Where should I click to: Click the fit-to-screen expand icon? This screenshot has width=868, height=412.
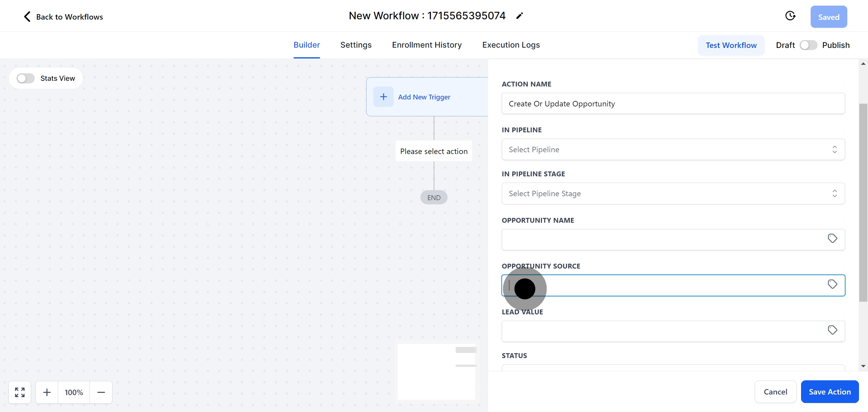coord(20,392)
